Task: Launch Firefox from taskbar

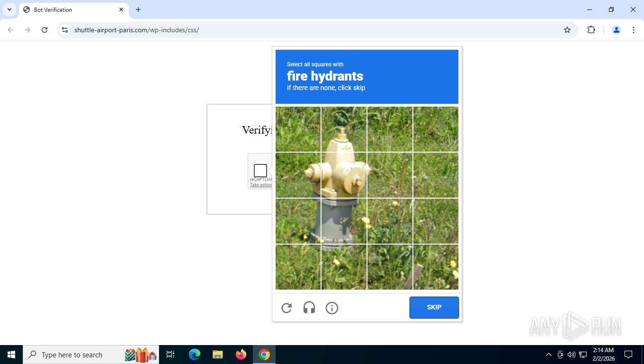Action: [x=241, y=355]
